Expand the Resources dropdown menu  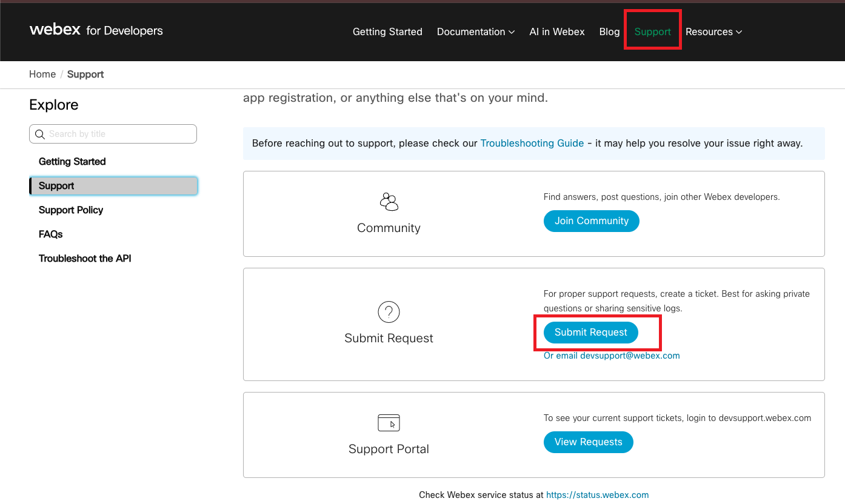click(x=713, y=31)
